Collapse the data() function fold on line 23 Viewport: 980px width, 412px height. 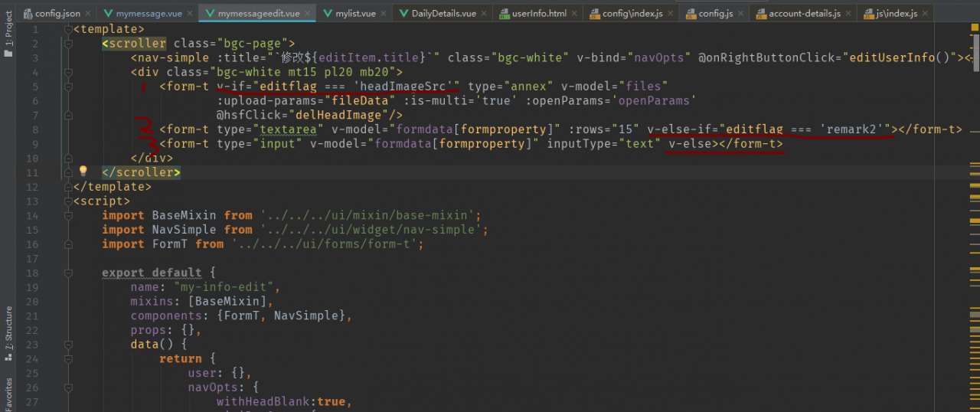click(70, 345)
